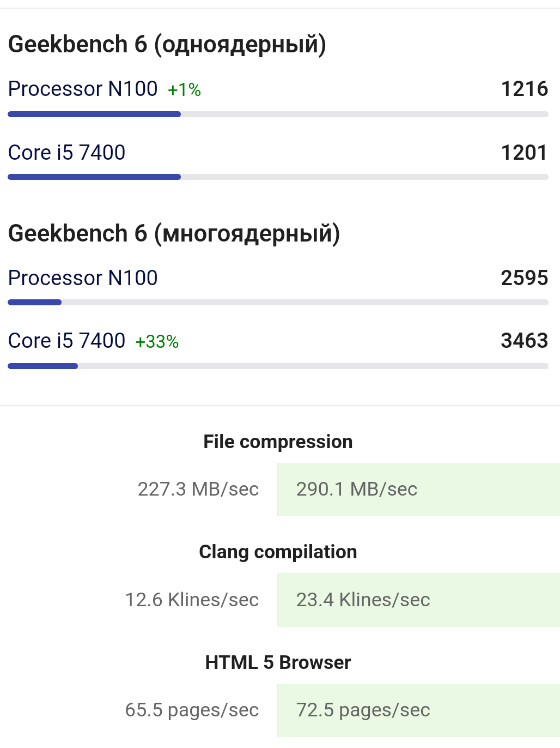The height and width of the screenshot is (748, 560).
Task: Open Processor N100 link under multi-core
Action: click(x=83, y=278)
